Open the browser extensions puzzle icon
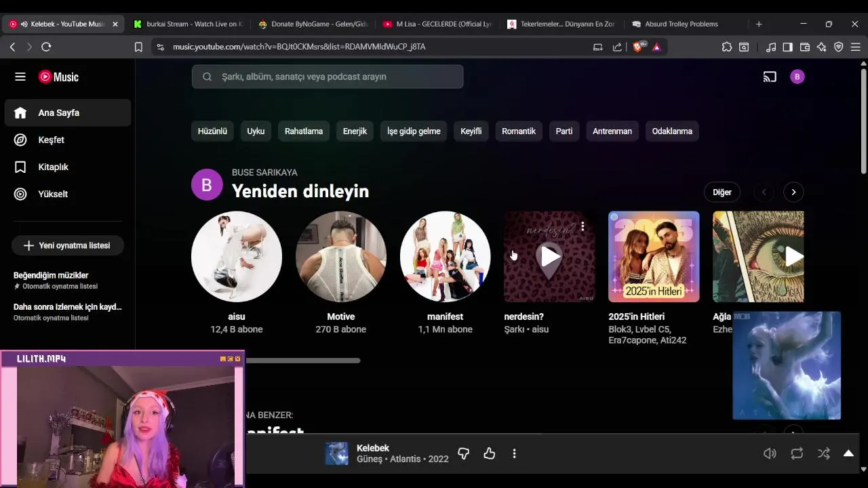Image resolution: width=868 pixels, height=488 pixels. tap(727, 47)
